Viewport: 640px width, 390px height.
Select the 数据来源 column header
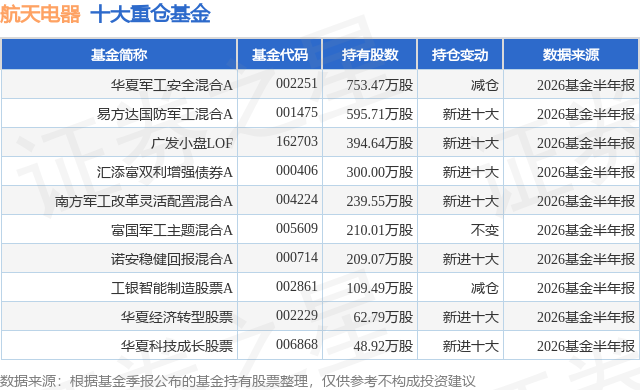pos(571,55)
